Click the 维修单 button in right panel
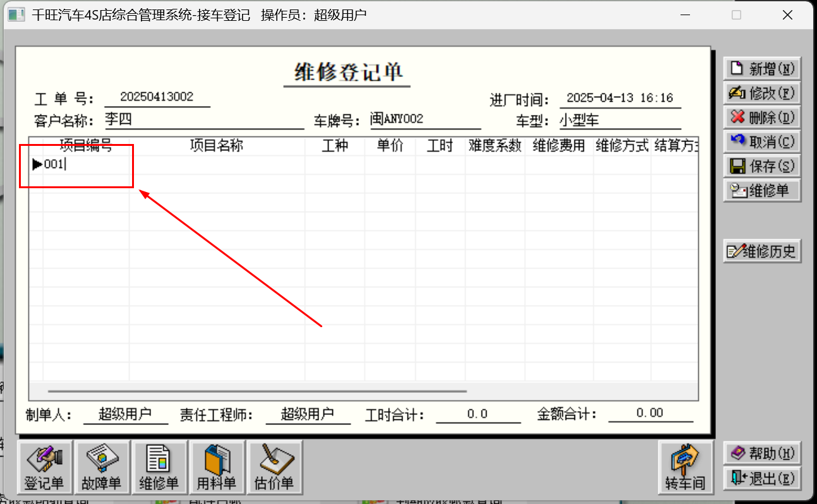This screenshot has height=504, width=817. pos(762,190)
